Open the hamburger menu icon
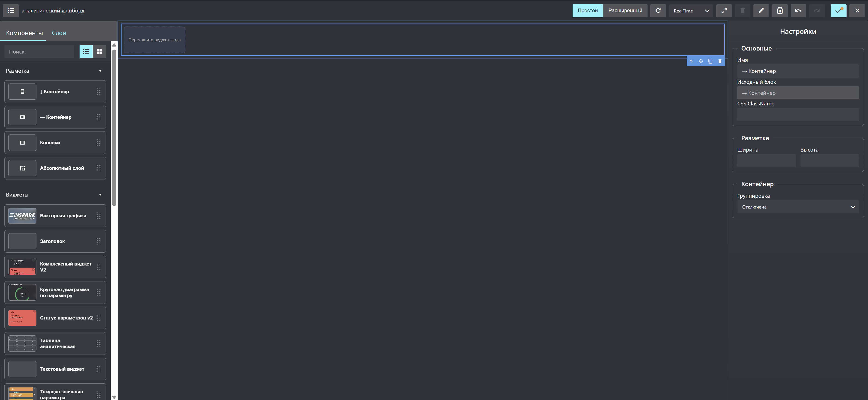Screen dimensions: 868x400 [x=11, y=10]
